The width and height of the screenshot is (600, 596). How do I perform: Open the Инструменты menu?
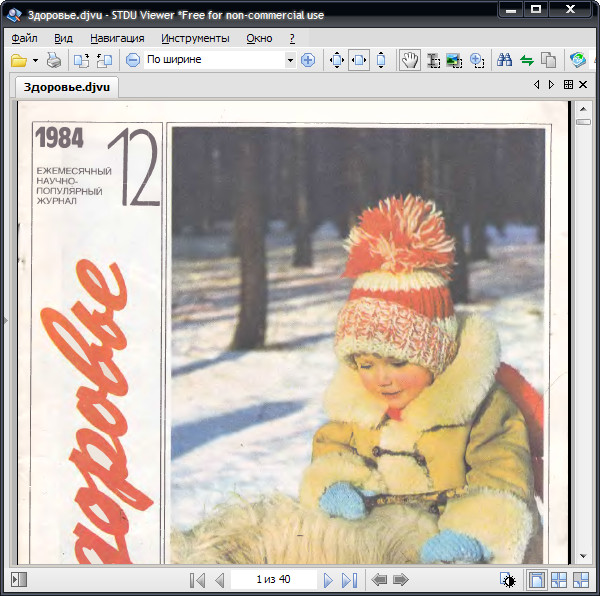point(195,38)
